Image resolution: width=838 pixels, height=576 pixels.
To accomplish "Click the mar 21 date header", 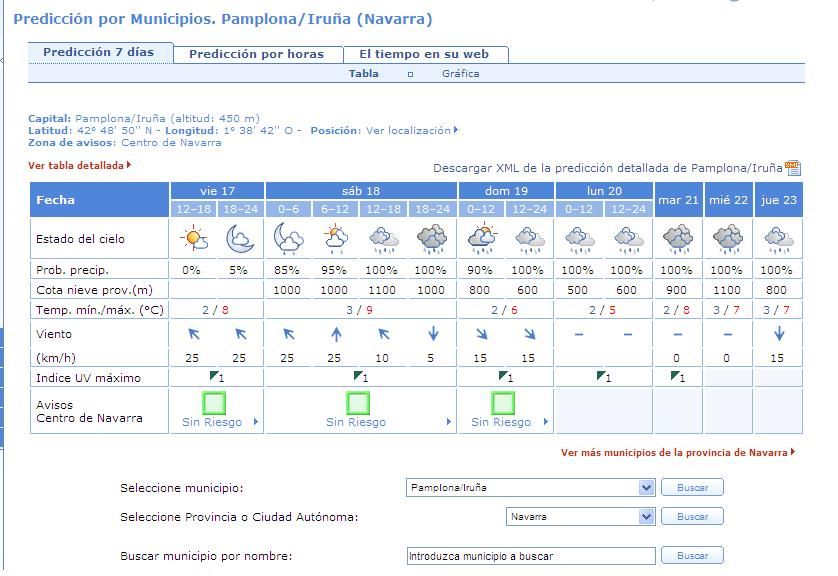I will click(678, 200).
